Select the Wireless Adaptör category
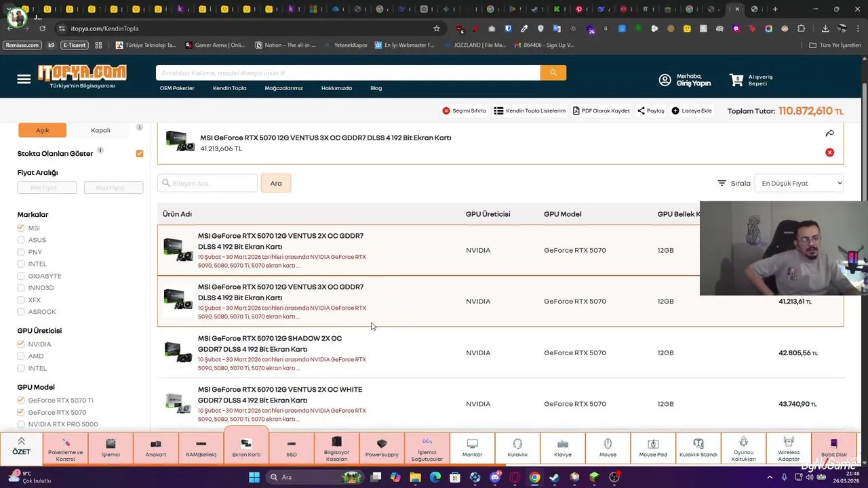 click(789, 447)
